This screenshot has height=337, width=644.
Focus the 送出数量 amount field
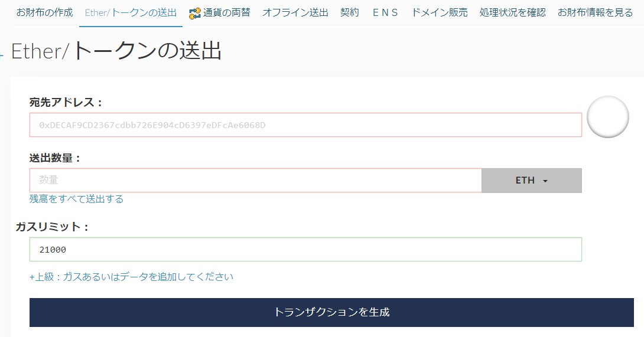tap(255, 180)
